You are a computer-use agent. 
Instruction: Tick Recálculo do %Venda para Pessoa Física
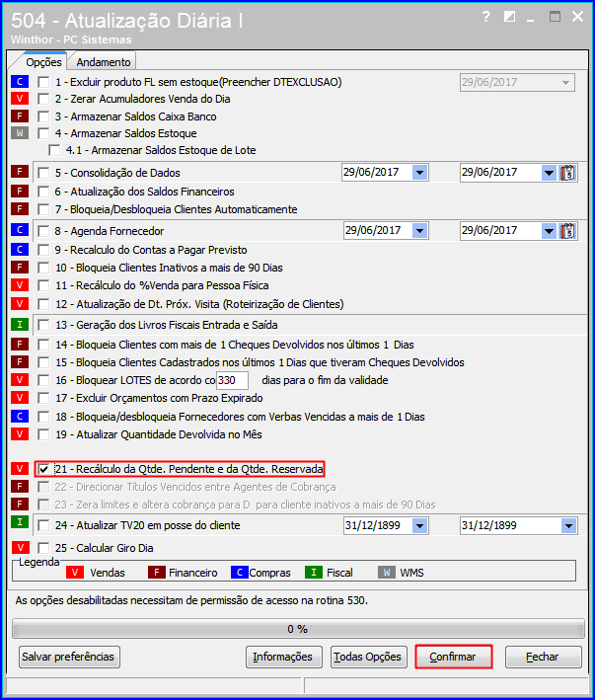[x=43, y=285]
